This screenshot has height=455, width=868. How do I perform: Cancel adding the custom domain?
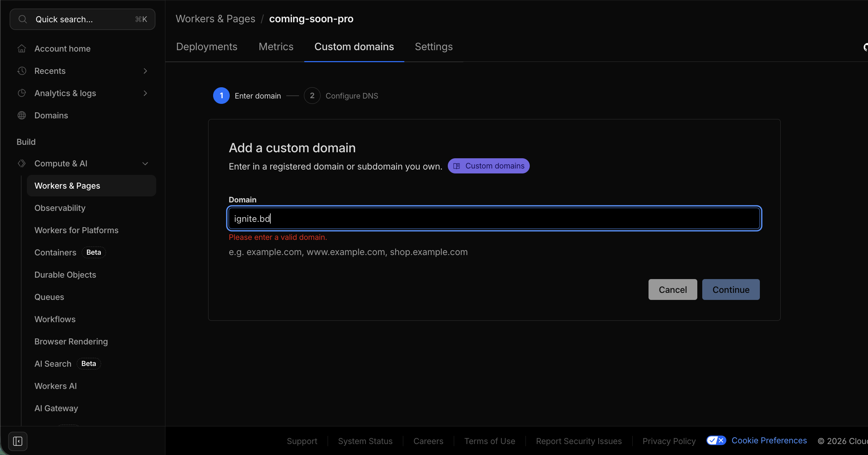pyautogui.click(x=672, y=289)
